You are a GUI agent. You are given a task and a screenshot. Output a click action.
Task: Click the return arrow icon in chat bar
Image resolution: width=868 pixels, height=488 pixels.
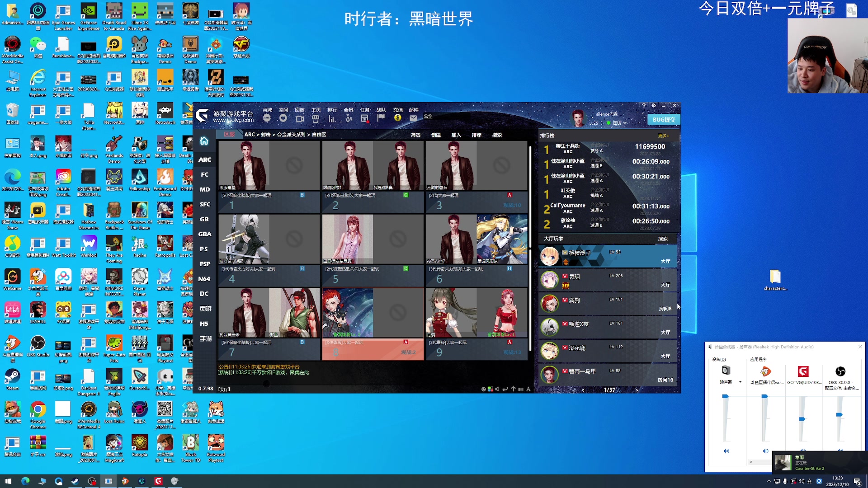tap(505, 389)
